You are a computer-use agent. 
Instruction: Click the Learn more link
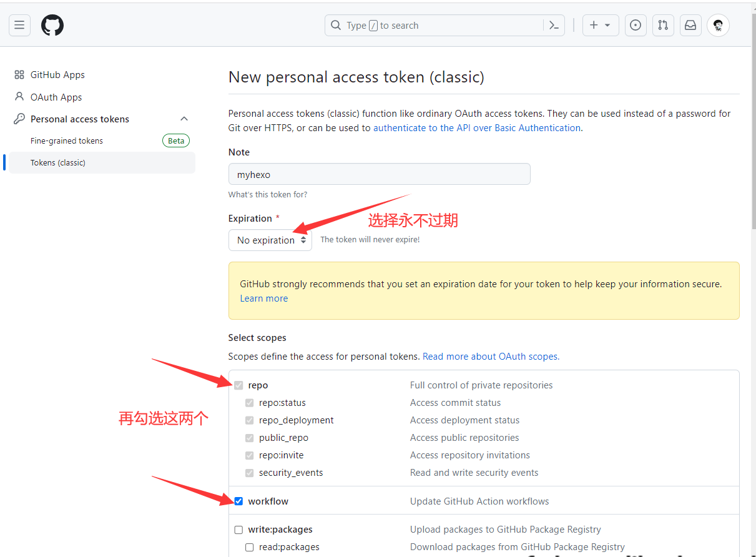coord(264,298)
